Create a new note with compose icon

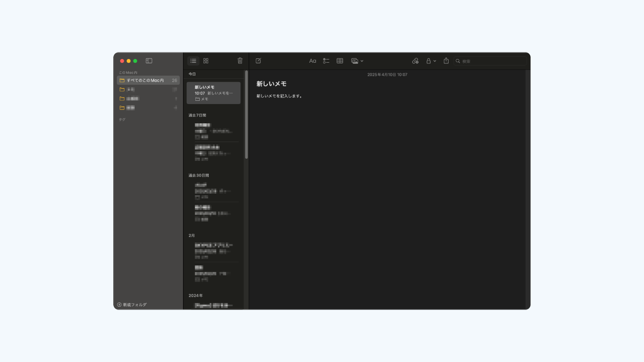tap(258, 61)
